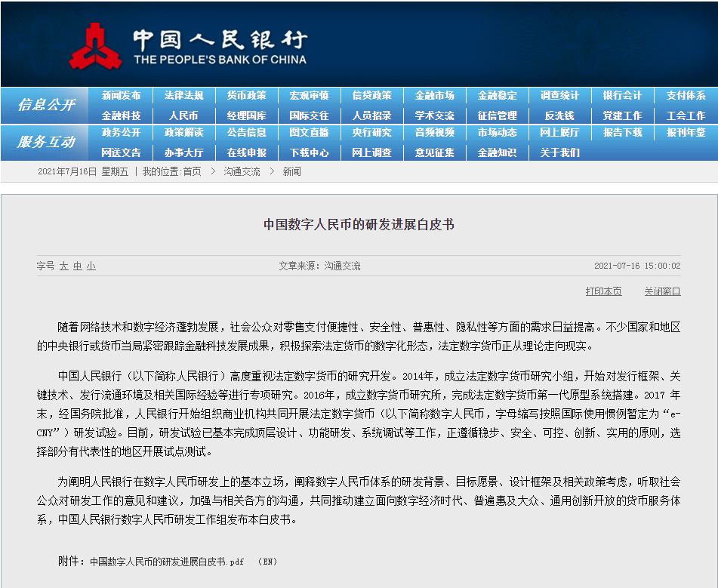Click the 文章来源：沟通交流 source label

(x=319, y=266)
